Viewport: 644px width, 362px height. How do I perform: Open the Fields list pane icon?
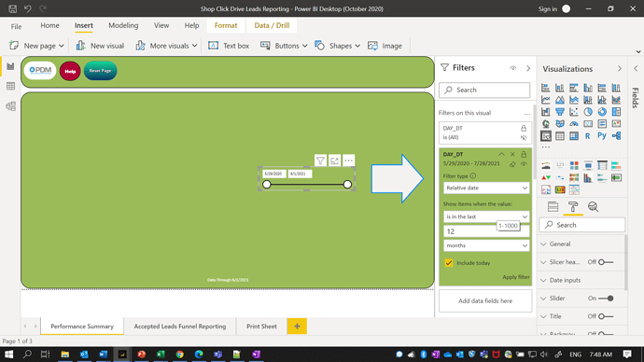click(553, 207)
